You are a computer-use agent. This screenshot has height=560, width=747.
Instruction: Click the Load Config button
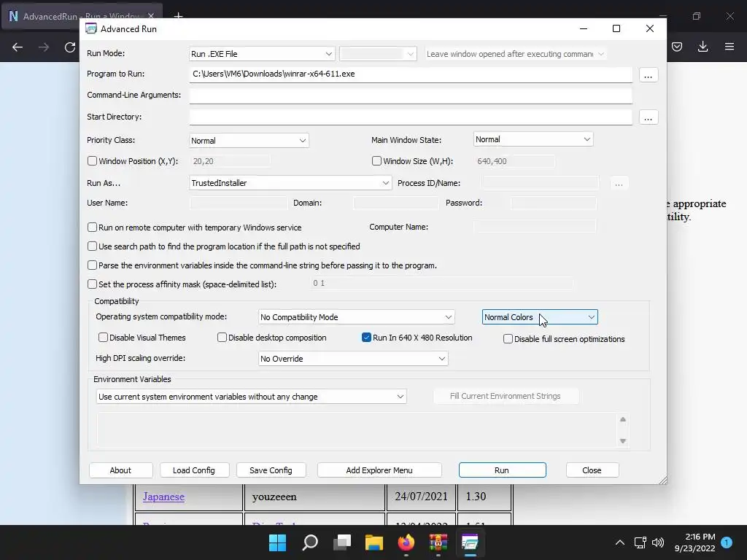pos(194,470)
